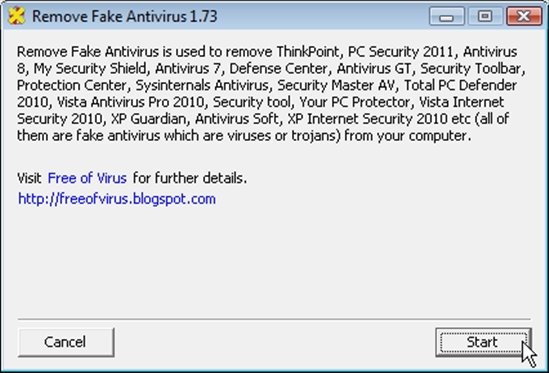Maximize the Remove Fake Antivirus dialog

[485, 16]
